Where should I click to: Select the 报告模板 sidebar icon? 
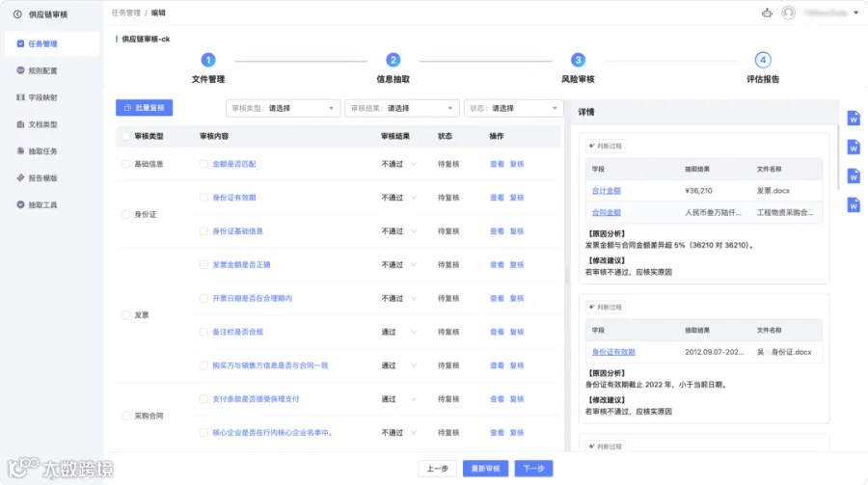point(20,177)
